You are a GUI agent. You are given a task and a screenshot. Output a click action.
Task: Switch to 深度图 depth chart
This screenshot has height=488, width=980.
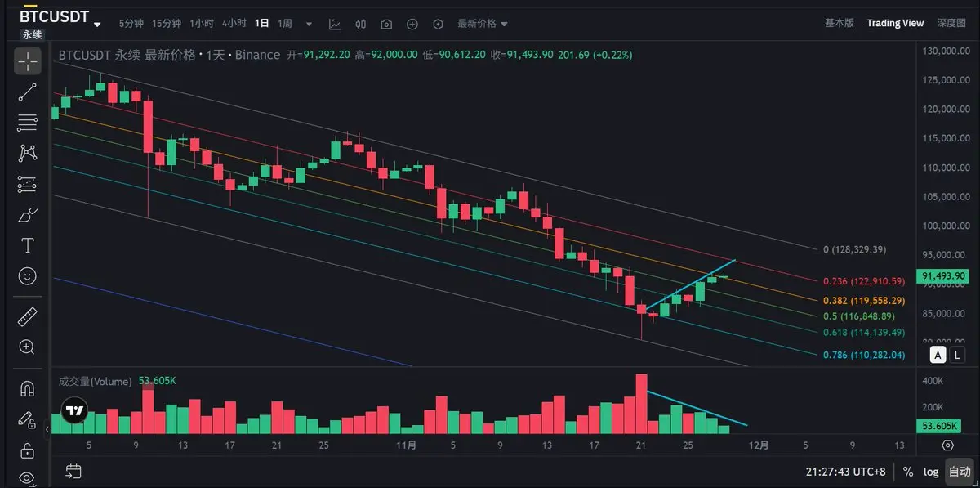[951, 23]
